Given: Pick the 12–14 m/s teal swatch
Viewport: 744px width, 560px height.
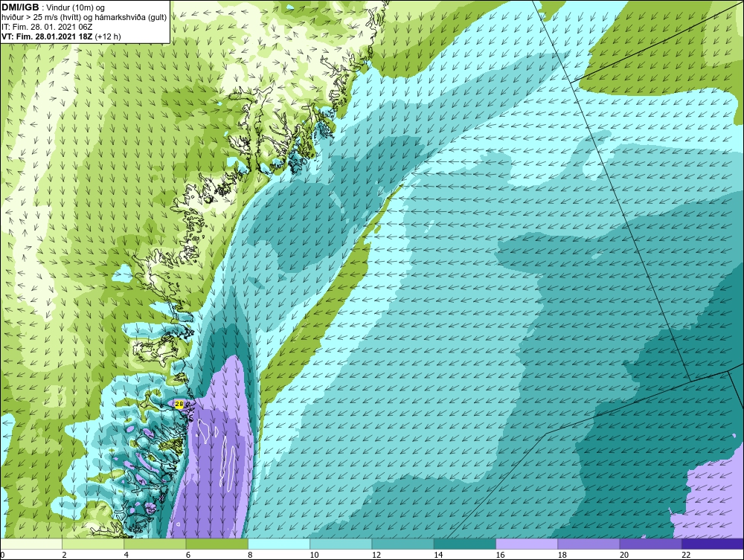Looking at the screenshot, I should click(x=403, y=544).
